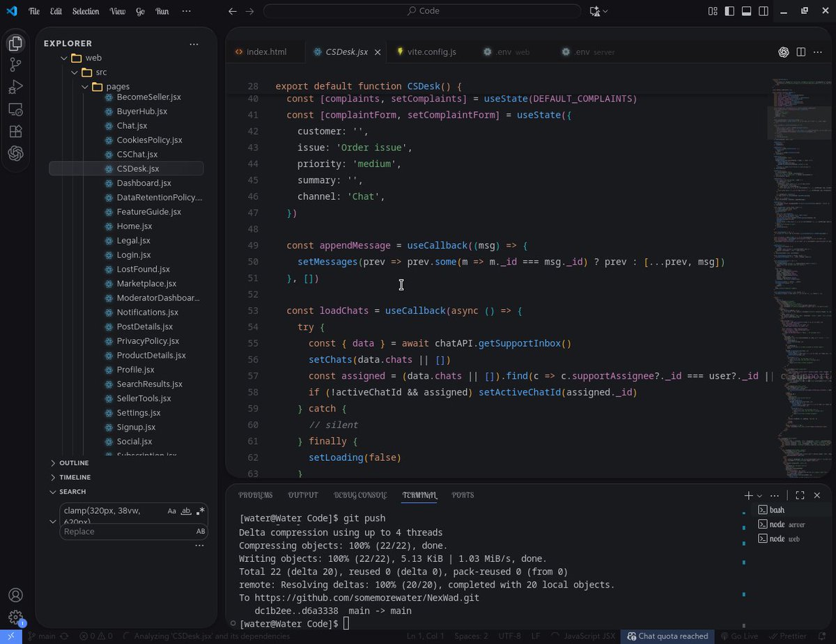Select the bash terminal entry
The width and height of the screenshot is (836, 644).
pyautogui.click(x=771, y=510)
